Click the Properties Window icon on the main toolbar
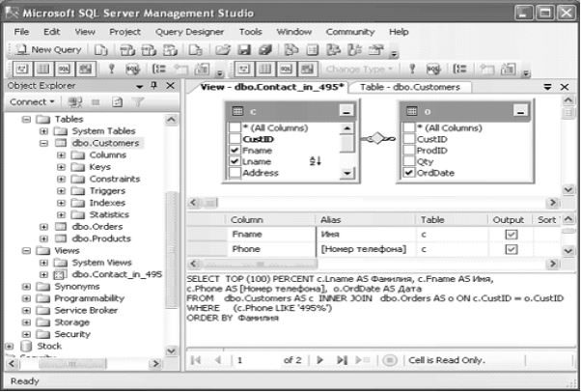The height and width of the screenshot is (392, 581). pyautogui.click(x=376, y=50)
